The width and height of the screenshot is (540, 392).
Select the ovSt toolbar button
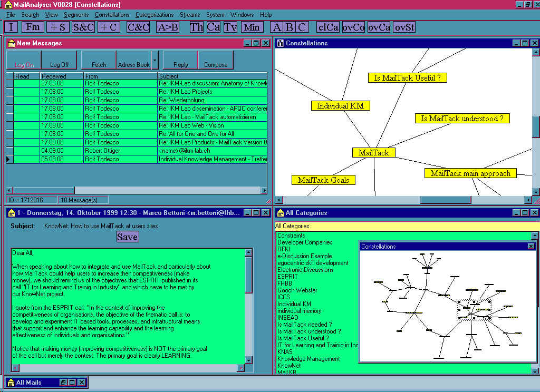404,27
